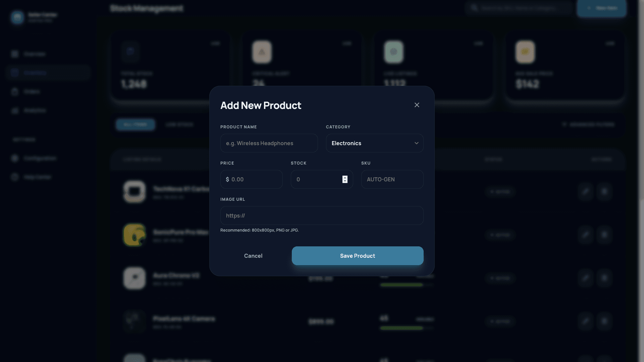Click the first product thumbnail in the list
Image resolution: width=644 pixels, height=362 pixels.
click(134, 191)
